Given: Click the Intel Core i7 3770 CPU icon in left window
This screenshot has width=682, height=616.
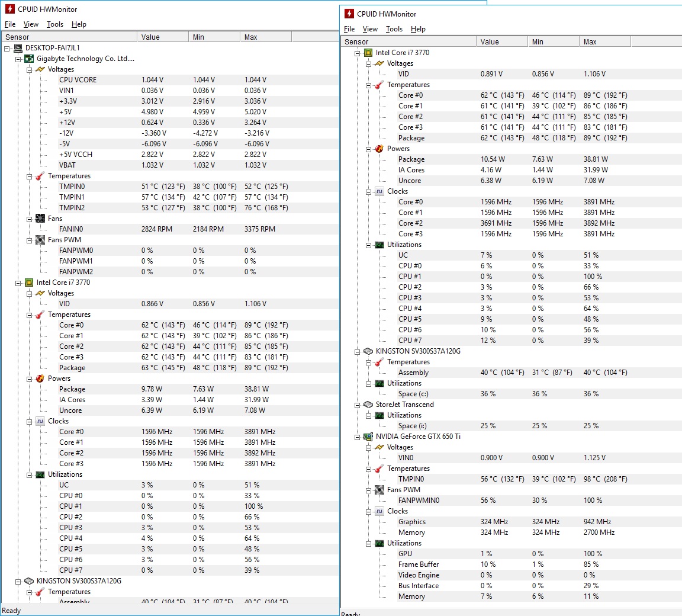Looking at the screenshot, I should point(29,283).
